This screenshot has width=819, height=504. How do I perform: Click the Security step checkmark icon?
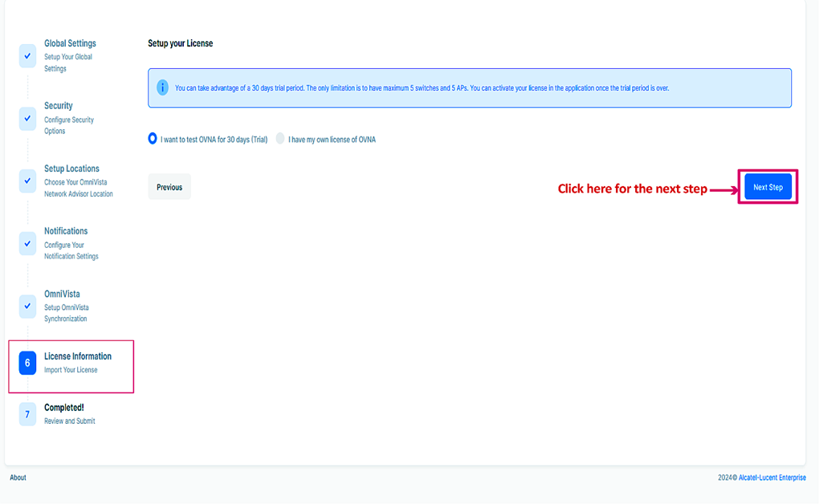[x=27, y=119]
